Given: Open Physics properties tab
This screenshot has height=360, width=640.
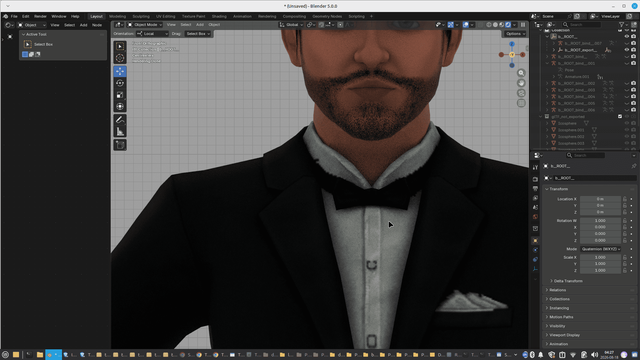Looking at the screenshot, I should pos(536,250).
